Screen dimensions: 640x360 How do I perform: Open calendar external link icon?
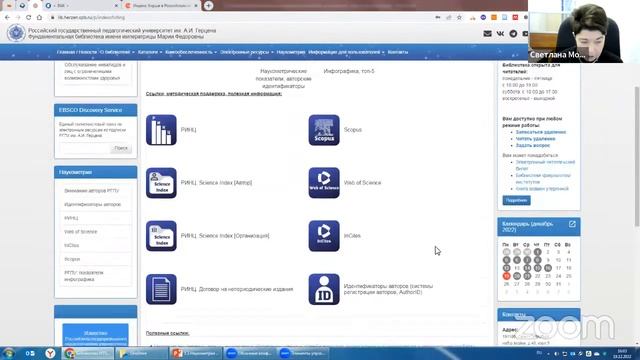(x=572, y=224)
